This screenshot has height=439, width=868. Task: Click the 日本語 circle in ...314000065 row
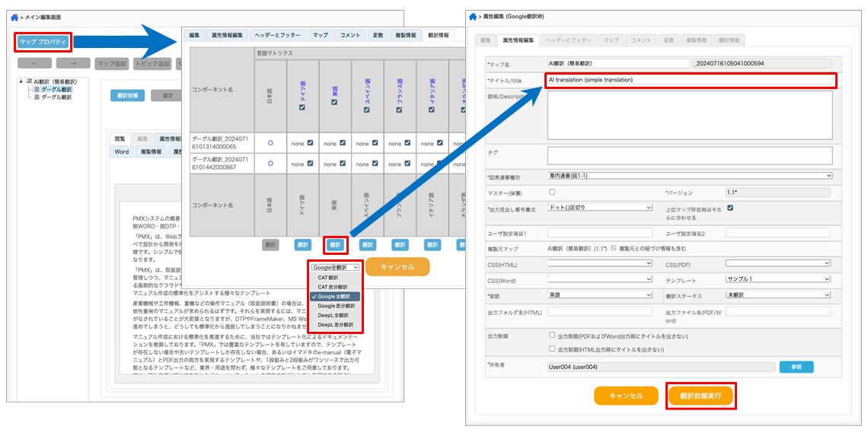pyautogui.click(x=271, y=142)
